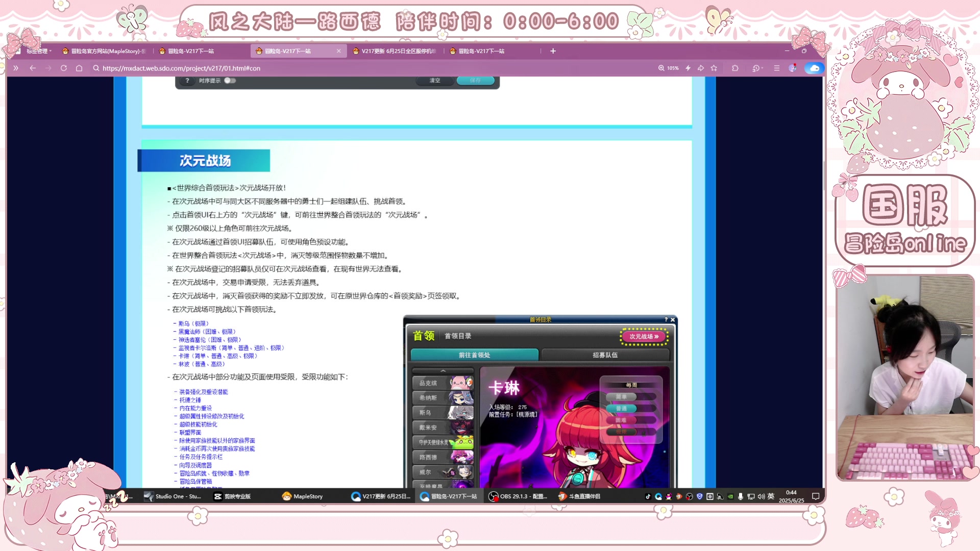Open 剪映专业版 from the taskbar
The image size is (980, 551).
pos(233,496)
